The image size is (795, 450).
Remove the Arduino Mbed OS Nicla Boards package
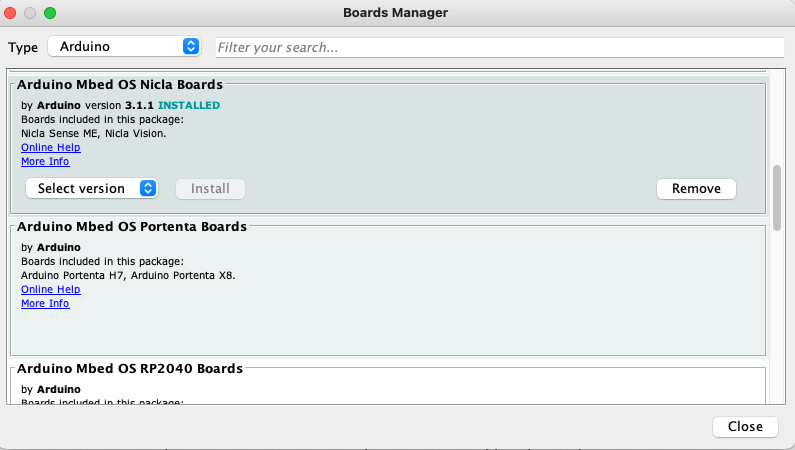(696, 189)
